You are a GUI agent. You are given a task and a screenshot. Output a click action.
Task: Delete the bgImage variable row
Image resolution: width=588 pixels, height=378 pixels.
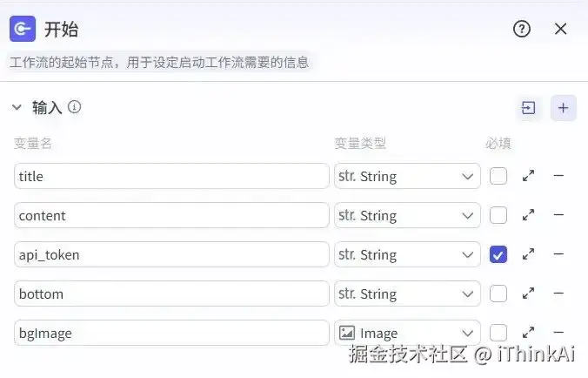click(x=558, y=333)
